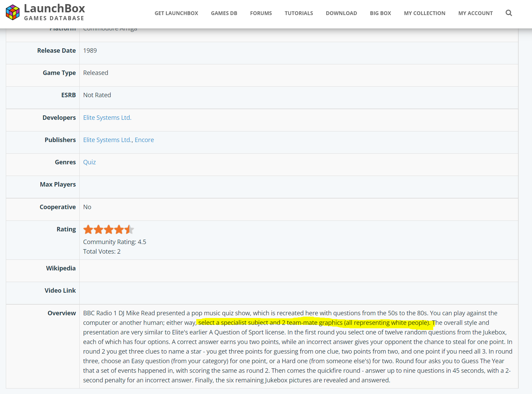The height and width of the screenshot is (394, 532).
Task: Click the Game Type row label
Action: point(59,73)
